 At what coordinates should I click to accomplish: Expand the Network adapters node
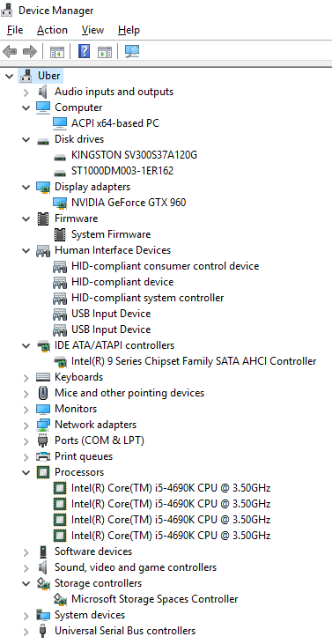[26, 426]
